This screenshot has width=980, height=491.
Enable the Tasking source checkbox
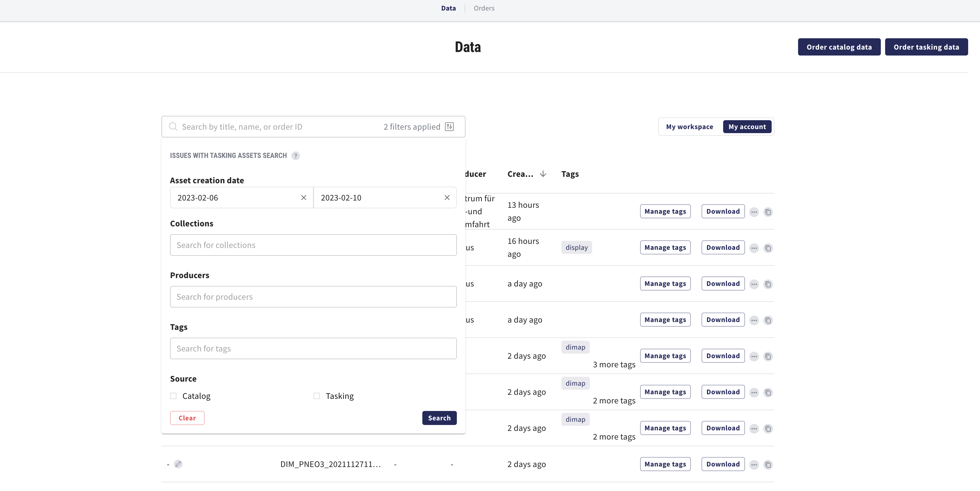[x=316, y=396]
